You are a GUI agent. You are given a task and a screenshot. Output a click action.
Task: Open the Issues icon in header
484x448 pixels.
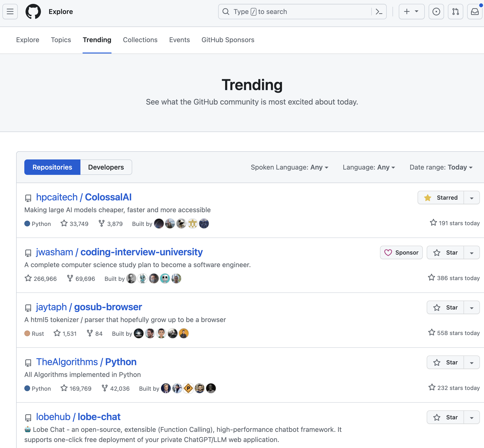436,11
